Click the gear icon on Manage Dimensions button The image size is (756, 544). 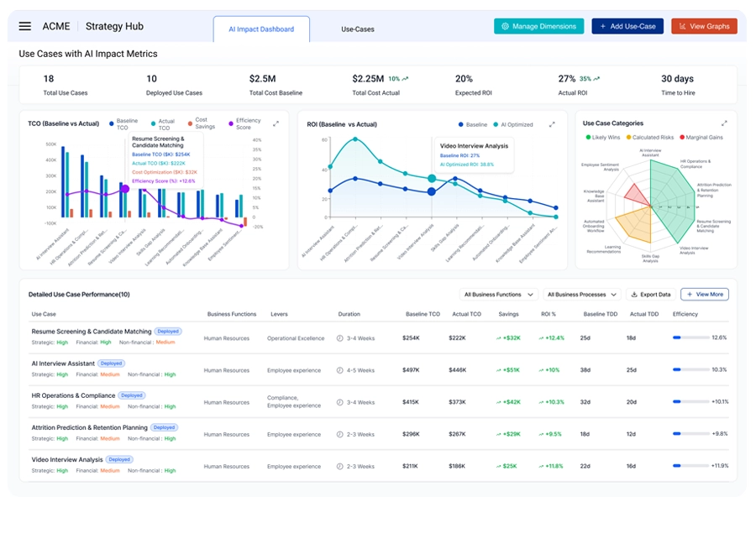(504, 26)
